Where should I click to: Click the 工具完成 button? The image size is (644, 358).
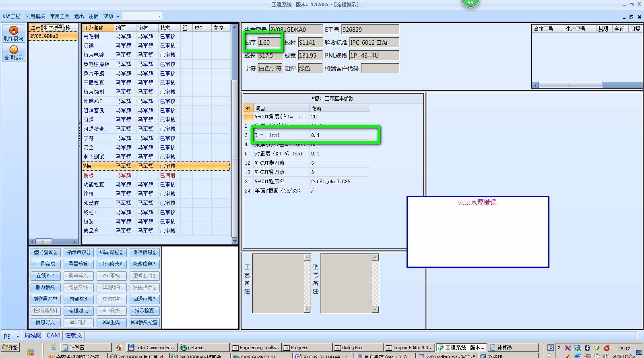(x=45, y=264)
